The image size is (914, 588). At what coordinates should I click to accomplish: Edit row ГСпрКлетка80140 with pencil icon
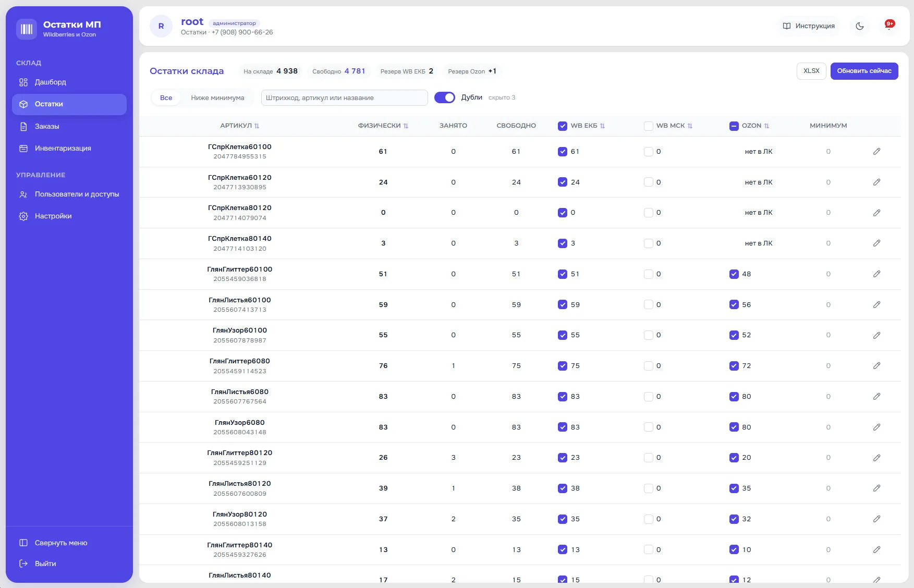click(x=876, y=243)
